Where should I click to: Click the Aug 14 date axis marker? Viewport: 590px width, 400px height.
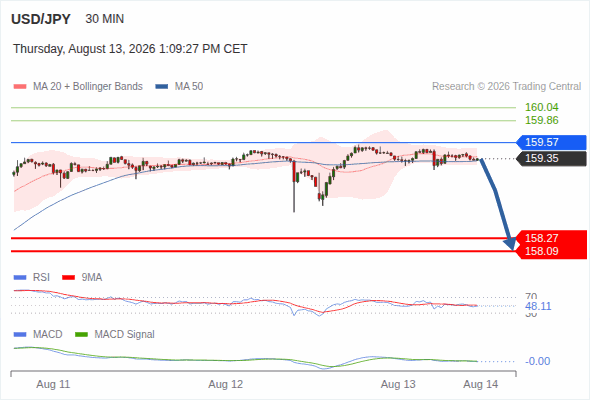tap(481, 384)
